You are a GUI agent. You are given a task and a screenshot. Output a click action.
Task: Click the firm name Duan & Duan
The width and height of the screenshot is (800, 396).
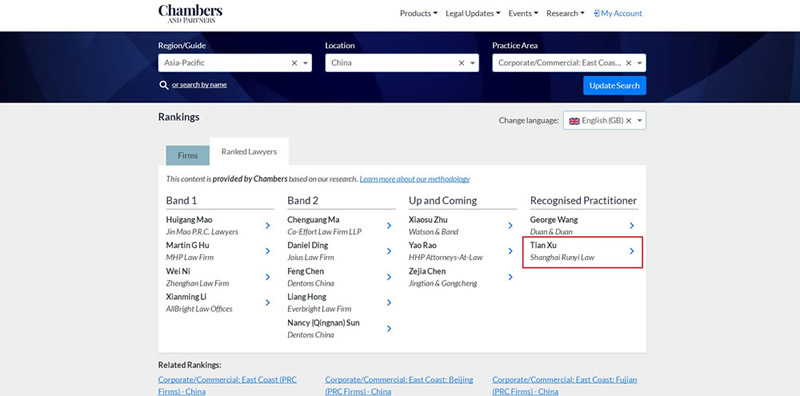click(x=551, y=232)
